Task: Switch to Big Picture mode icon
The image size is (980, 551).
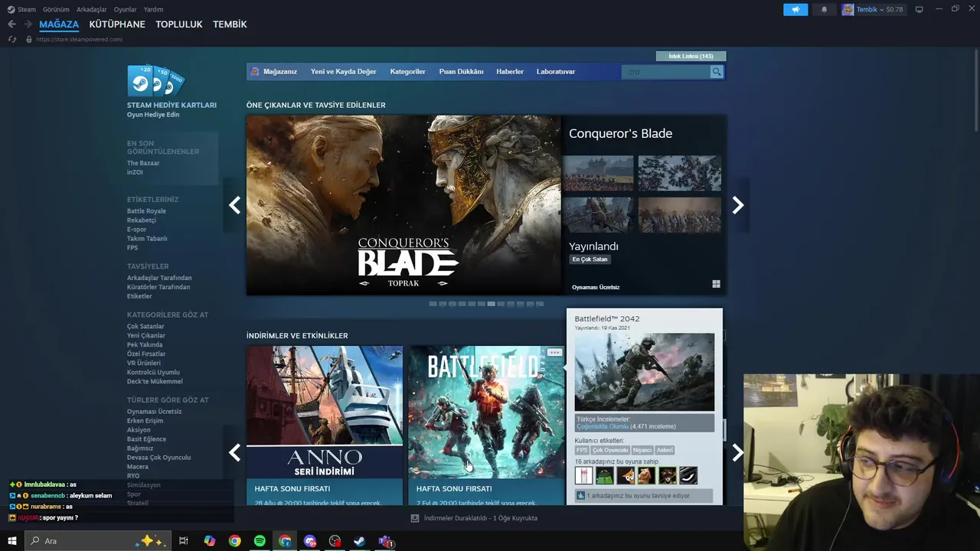Action: pyautogui.click(x=919, y=9)
